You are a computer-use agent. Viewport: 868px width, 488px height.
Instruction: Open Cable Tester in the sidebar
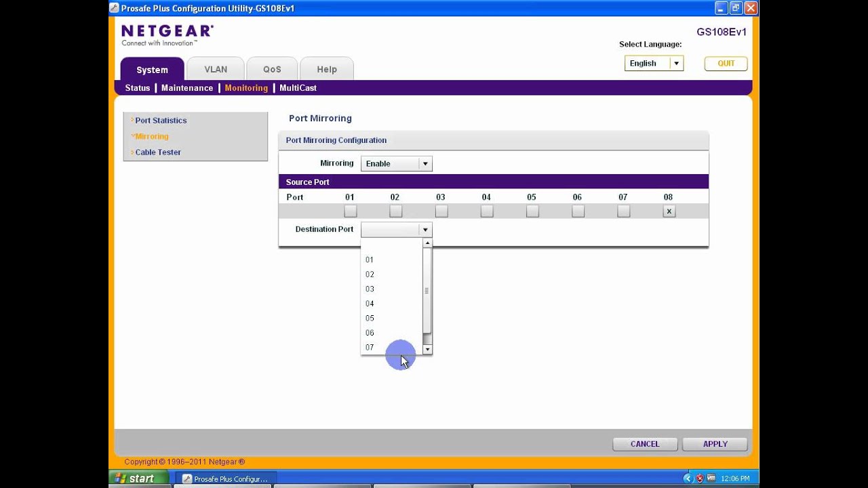[158, 152]
